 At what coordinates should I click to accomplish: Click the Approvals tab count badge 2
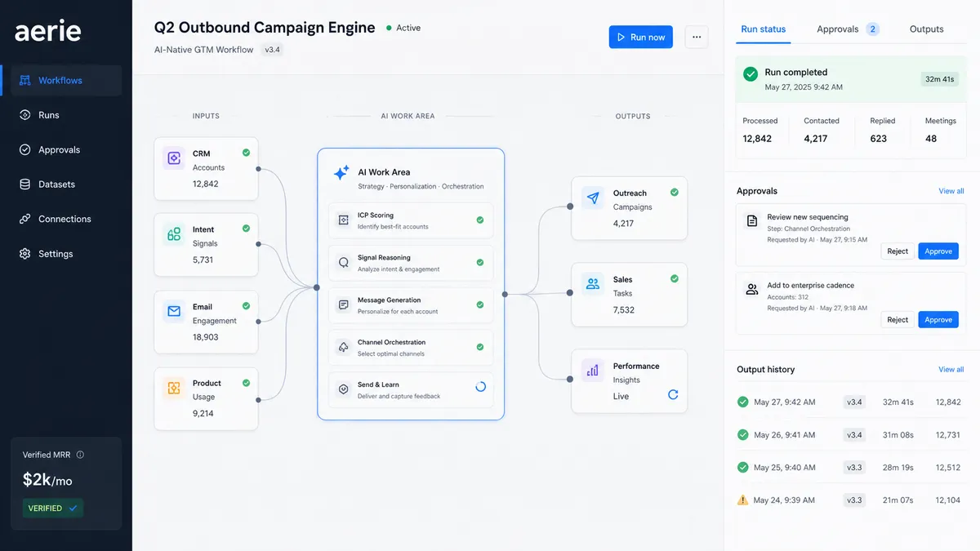tap(872, 29)
